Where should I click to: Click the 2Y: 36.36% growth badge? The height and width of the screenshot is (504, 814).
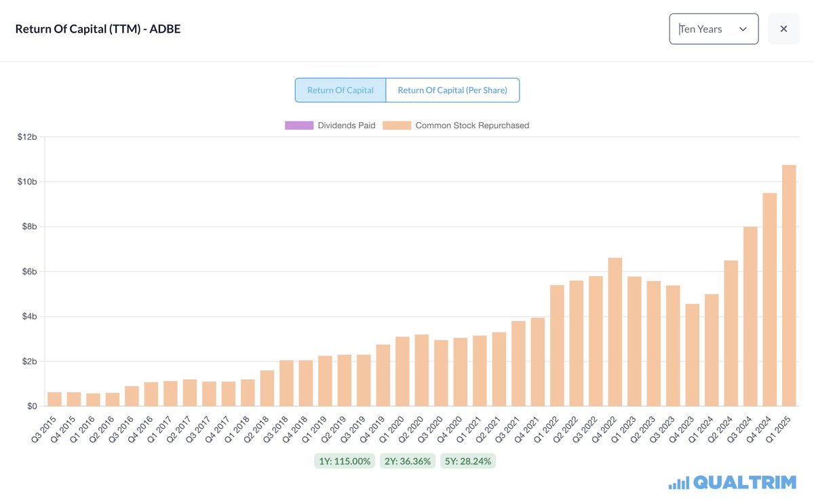click(407, 461)
